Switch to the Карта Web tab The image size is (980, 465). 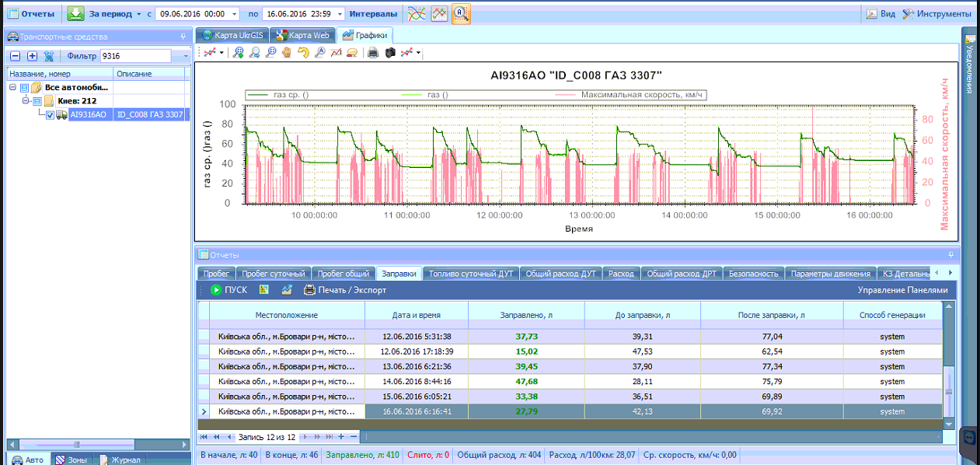(x=303, y=35)
